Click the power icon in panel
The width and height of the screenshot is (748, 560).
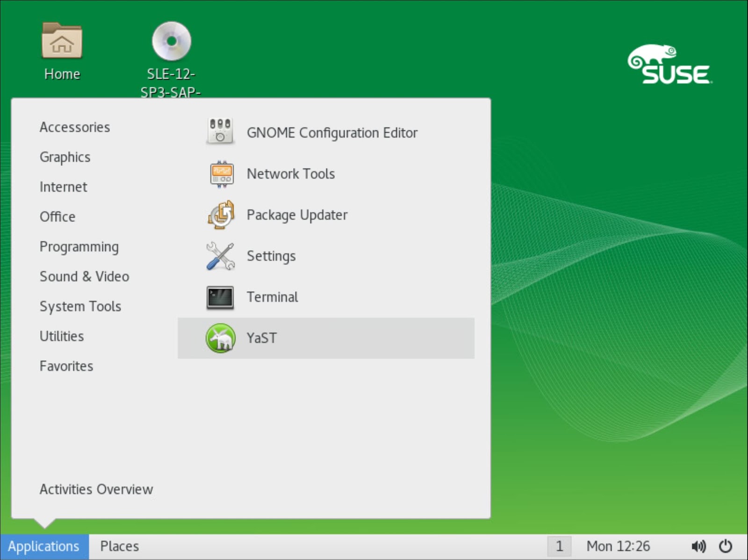pos(726,546)
